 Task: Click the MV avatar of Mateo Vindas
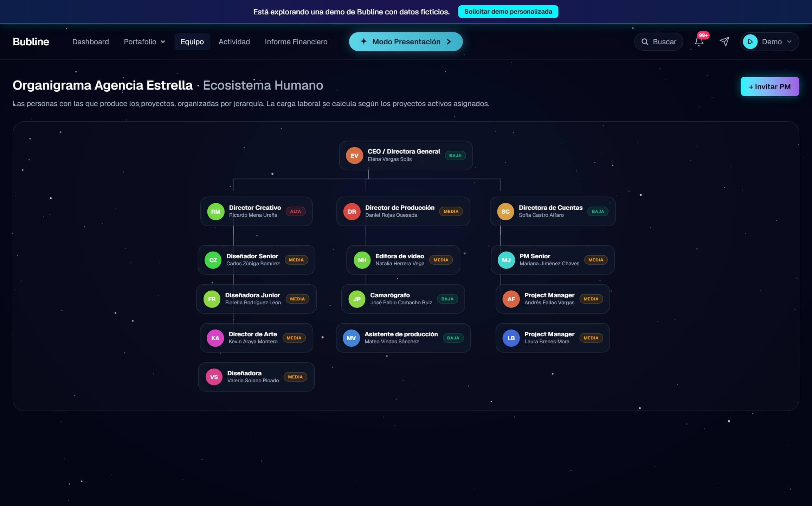pyautogui.click(x=351, y=338)
